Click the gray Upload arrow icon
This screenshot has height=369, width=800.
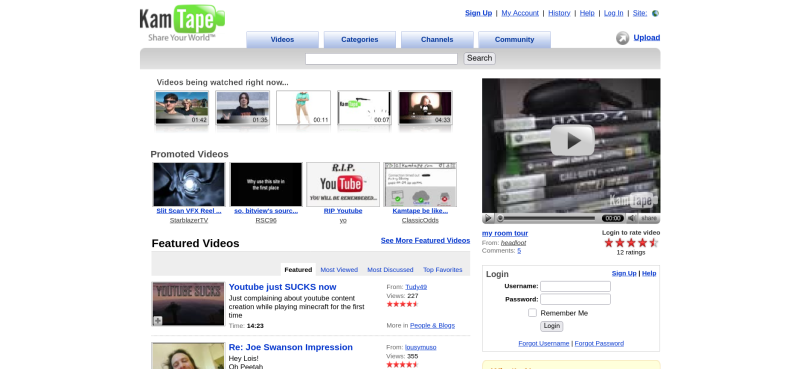pos(622,38)
